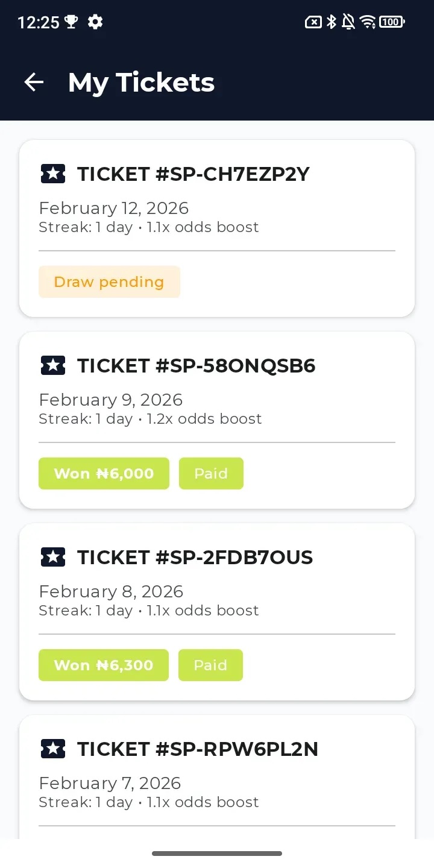The width and height of the screenshot is (434, 868).
Task: Tap the Bluetooth icon in the status bar
Action: click(331, 22)
